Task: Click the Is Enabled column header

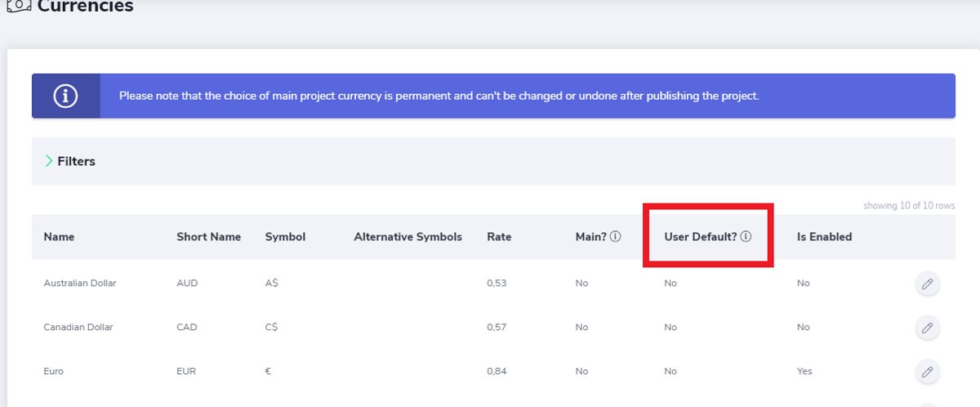Action: [x=824, y=237]
